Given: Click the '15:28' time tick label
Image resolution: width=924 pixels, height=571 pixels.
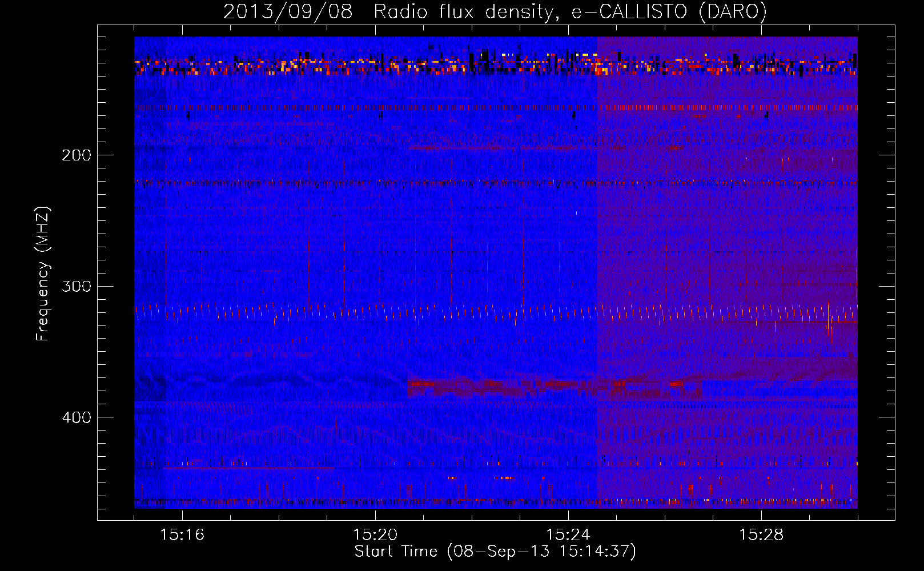Looking at the screenshot, I should point(761,534).
